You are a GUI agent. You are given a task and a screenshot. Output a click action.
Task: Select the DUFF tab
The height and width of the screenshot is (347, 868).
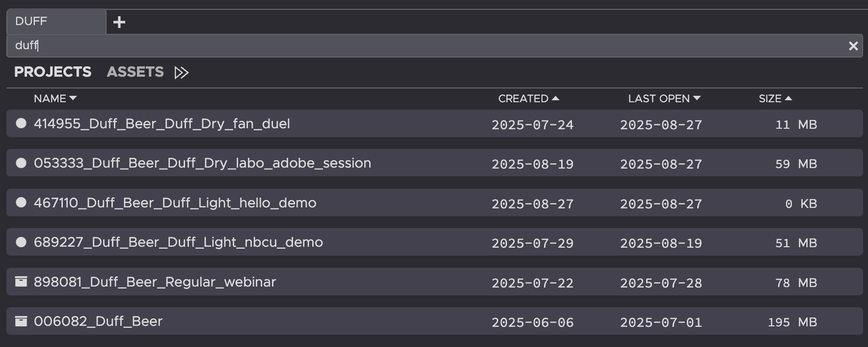(x=55, y=22)
